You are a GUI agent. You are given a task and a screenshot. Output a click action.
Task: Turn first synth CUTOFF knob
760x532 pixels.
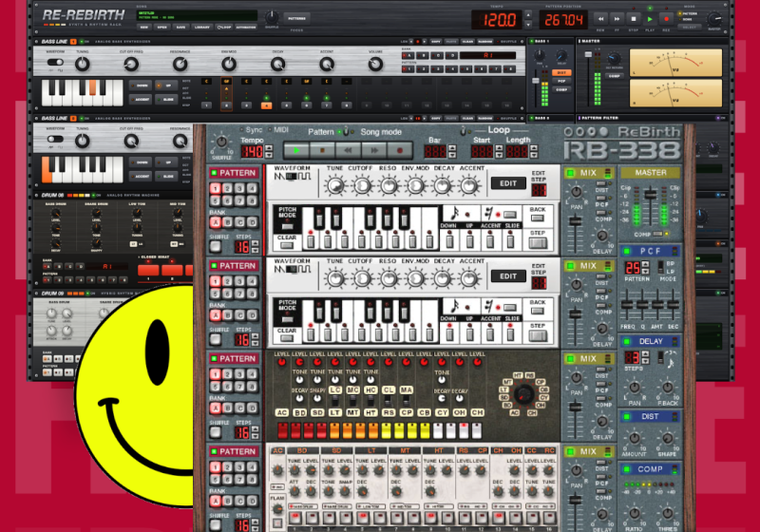[362, 185]
